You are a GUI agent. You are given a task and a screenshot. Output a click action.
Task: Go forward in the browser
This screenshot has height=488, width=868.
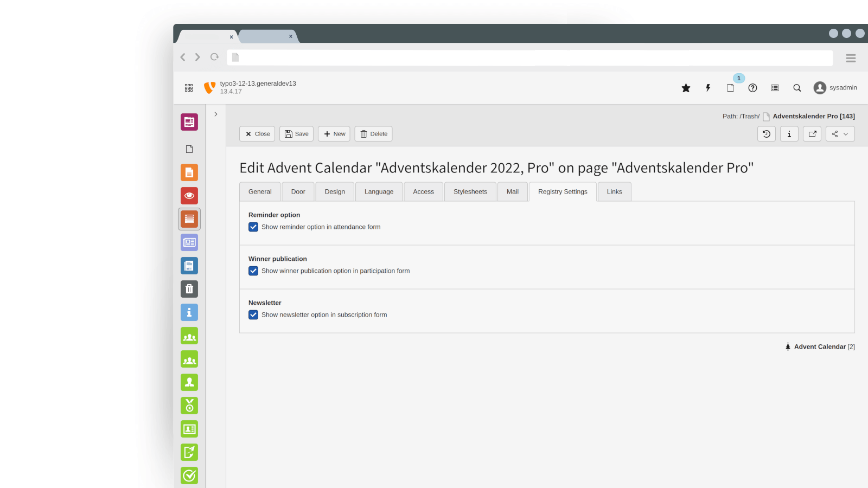[197, 57]
